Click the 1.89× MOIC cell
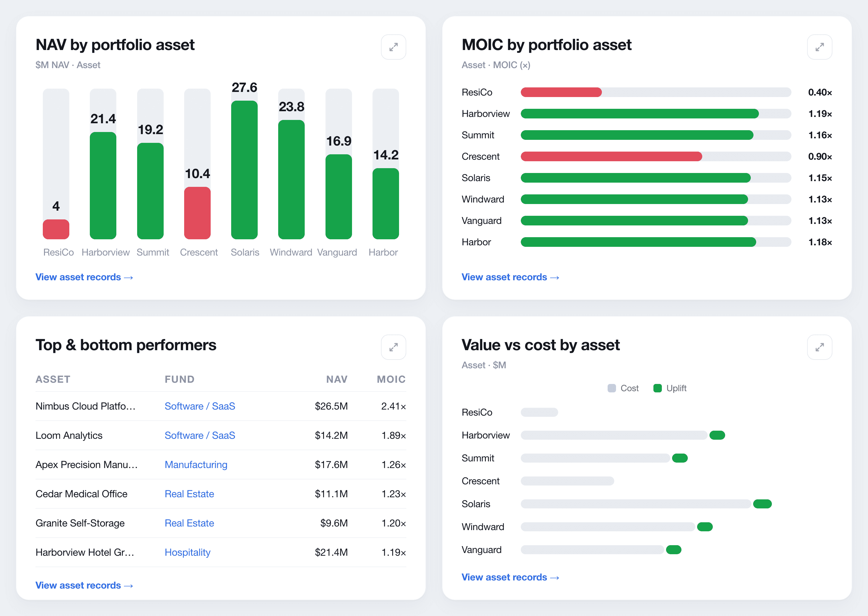This screenshot has height=616, width=868. pyautogui.click(x=393, y=435)
